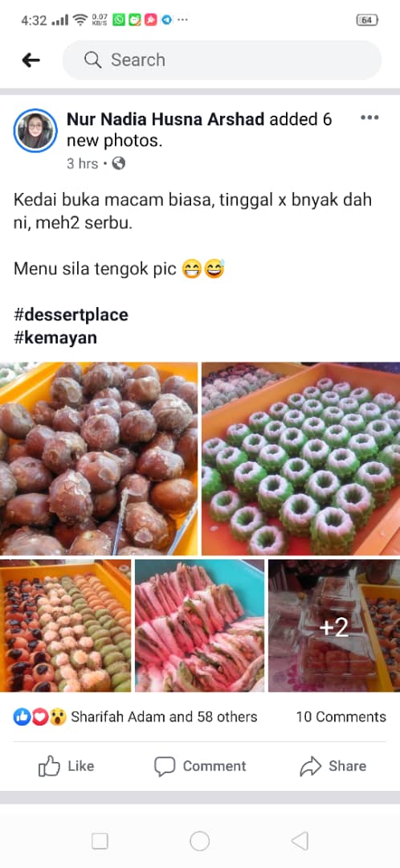Viewport: 400px width, 868px height.
Task: Open Nur Nadia Husna Arshad's profile picture
Action: click(x=35, y=131)
